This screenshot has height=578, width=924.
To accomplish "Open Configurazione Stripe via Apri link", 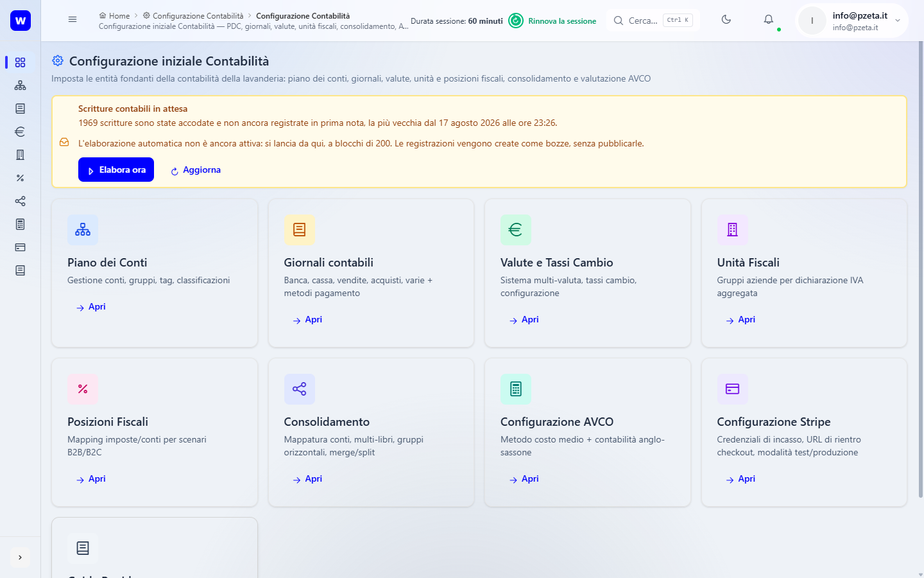I will 740,479.
